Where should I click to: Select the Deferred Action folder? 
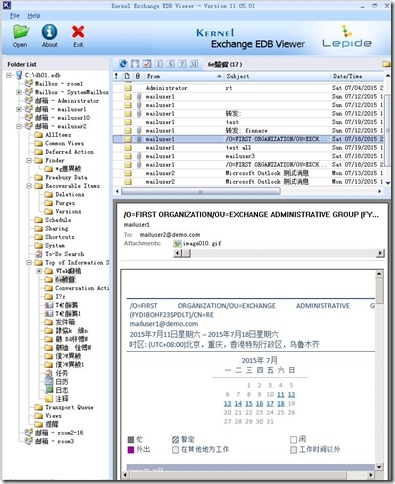(x=69, y=152)
